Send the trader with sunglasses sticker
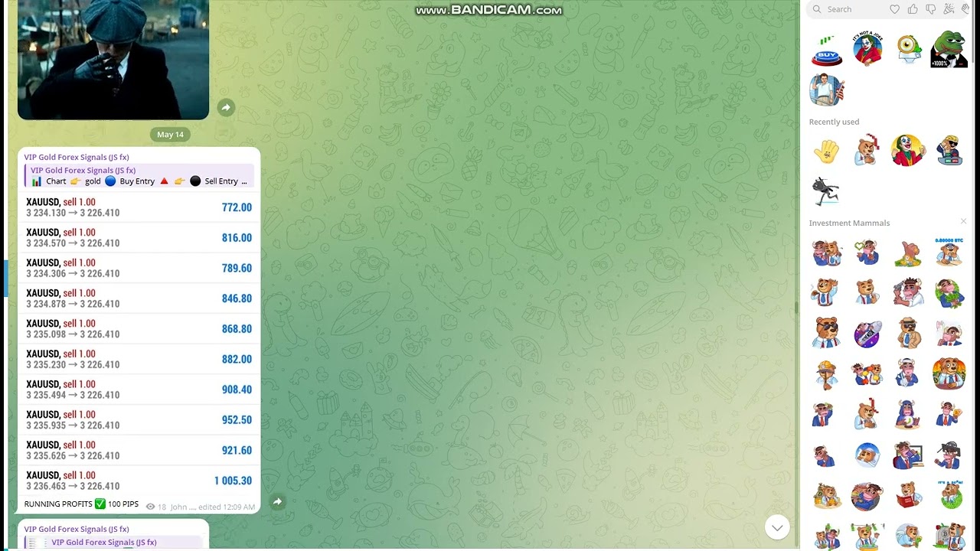 tap(949, 151)
